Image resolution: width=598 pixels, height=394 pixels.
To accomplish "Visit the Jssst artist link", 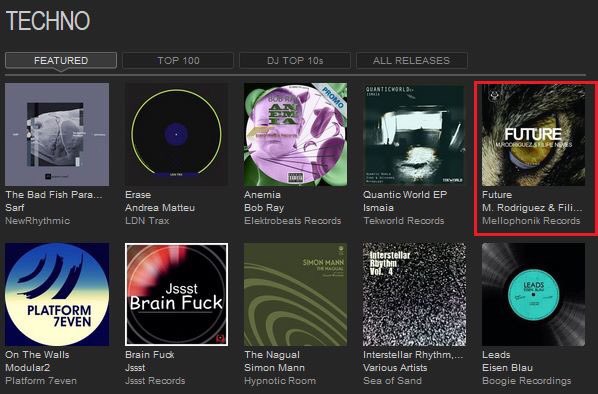I will 135,368.
